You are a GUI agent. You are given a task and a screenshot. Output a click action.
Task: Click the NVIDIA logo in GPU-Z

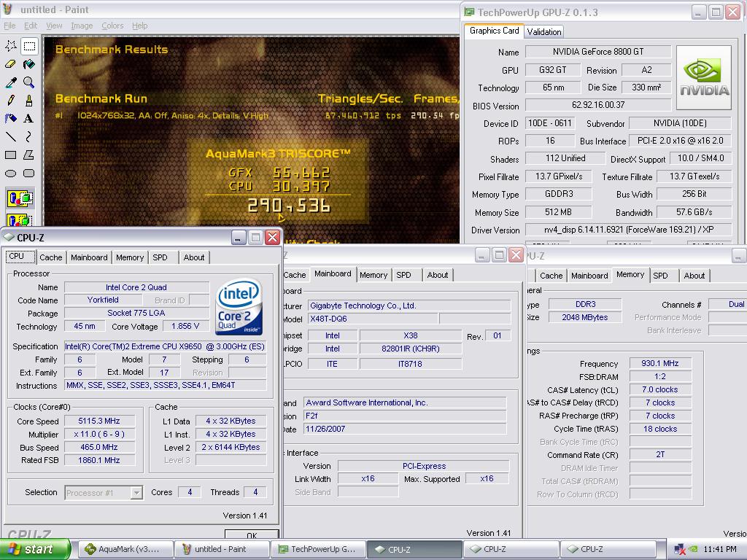click(704, 78)
